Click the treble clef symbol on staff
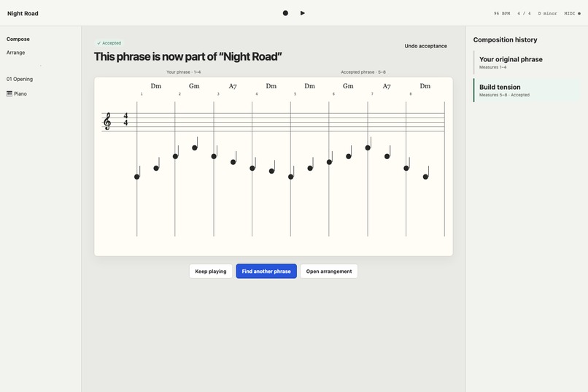Screen dimensions: 588x392 pyautogui.click(x=107, y=121)
